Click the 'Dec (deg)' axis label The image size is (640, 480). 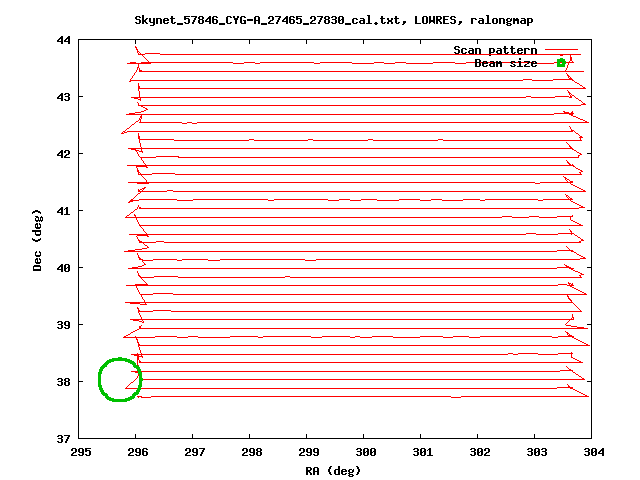tap(37, 240)
